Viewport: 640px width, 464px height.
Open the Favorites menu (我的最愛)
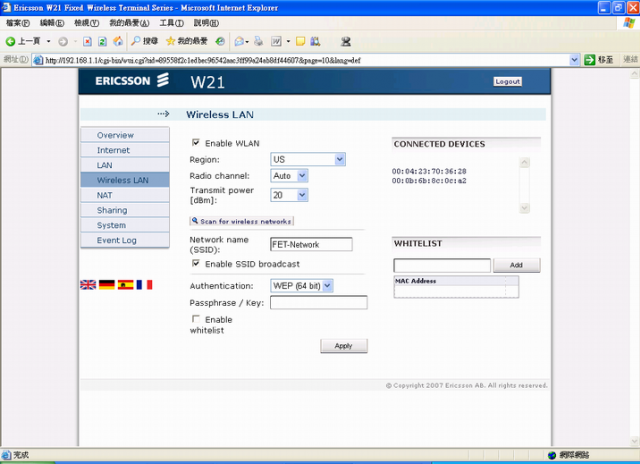(x=129, y=23)
